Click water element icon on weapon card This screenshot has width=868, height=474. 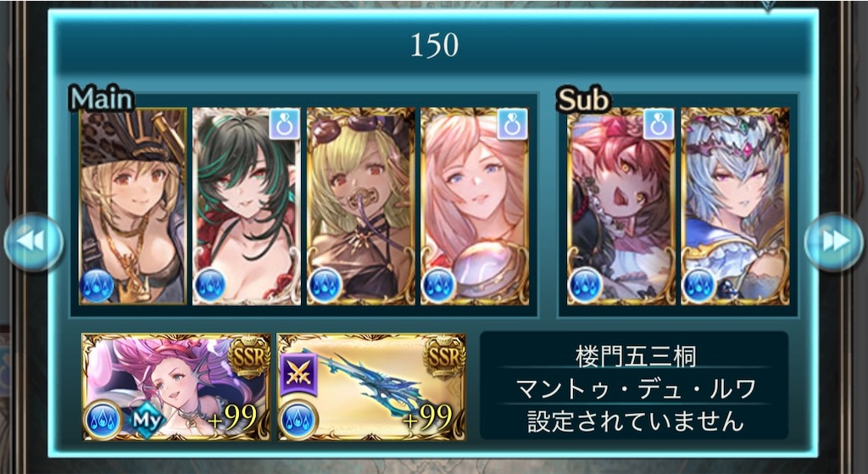pyautogui.click(x=298, y=420)
